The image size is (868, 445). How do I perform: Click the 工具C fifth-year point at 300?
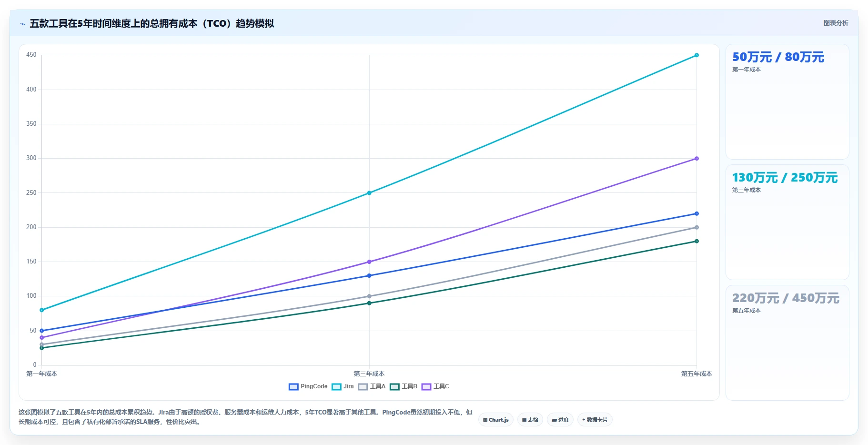(696, 159)
